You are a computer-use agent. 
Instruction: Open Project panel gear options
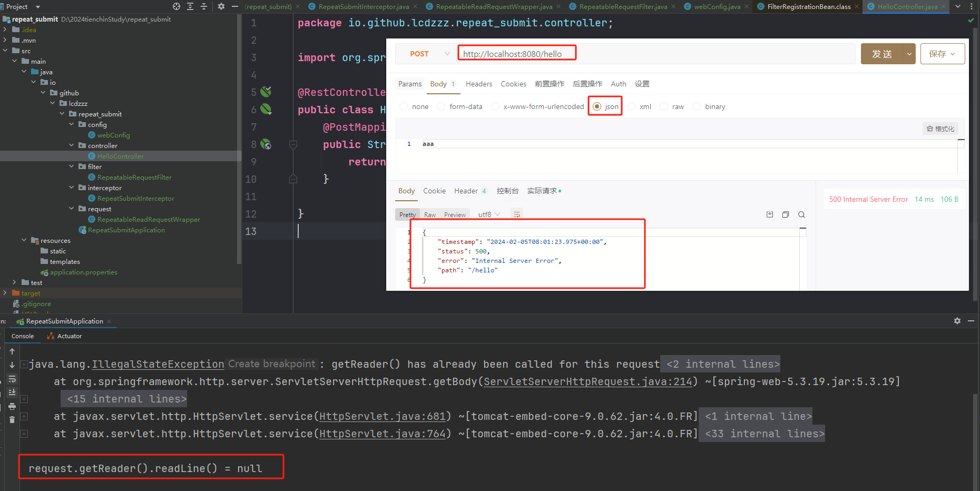[221, 6]
